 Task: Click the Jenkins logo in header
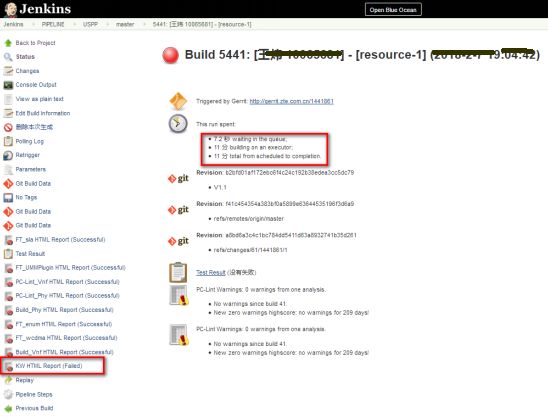[38, 9]
